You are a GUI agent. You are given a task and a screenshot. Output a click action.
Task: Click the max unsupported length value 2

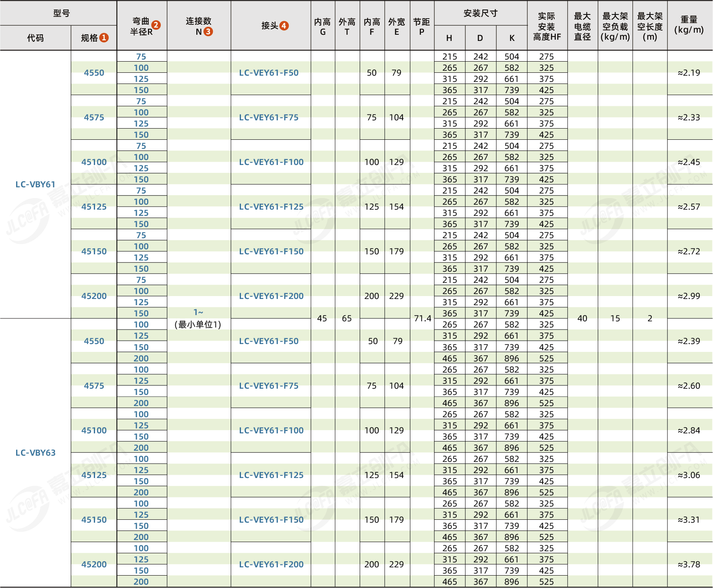click(x=650, y=318)
